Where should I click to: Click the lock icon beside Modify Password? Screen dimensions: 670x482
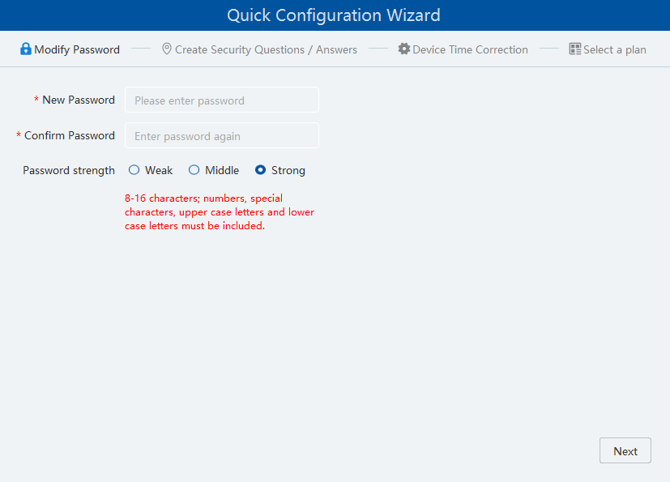[26, 49]
